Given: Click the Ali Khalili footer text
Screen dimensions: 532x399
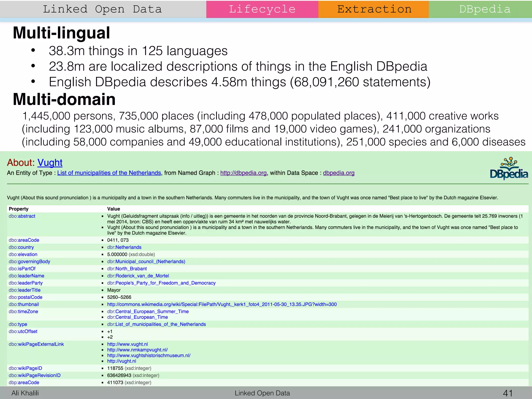Looking at the screenshot, I should (25, 393).
